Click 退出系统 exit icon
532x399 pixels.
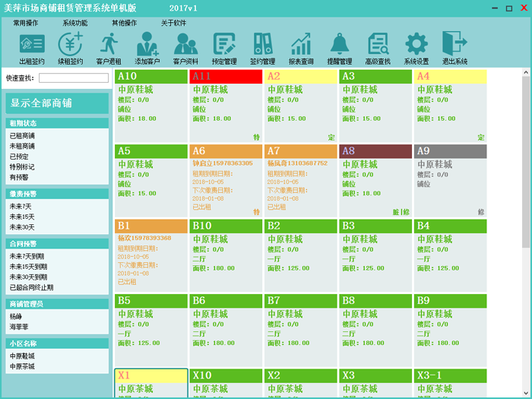pos(454,48)
